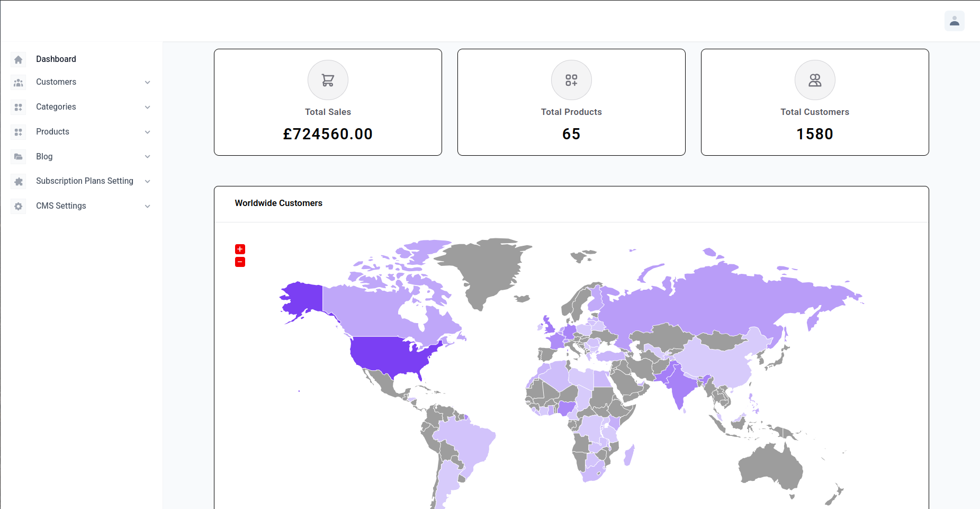Click the Blog folder icon in sidebar
The width and height of the screenshot is (980, 509).
tap(19, 157)
